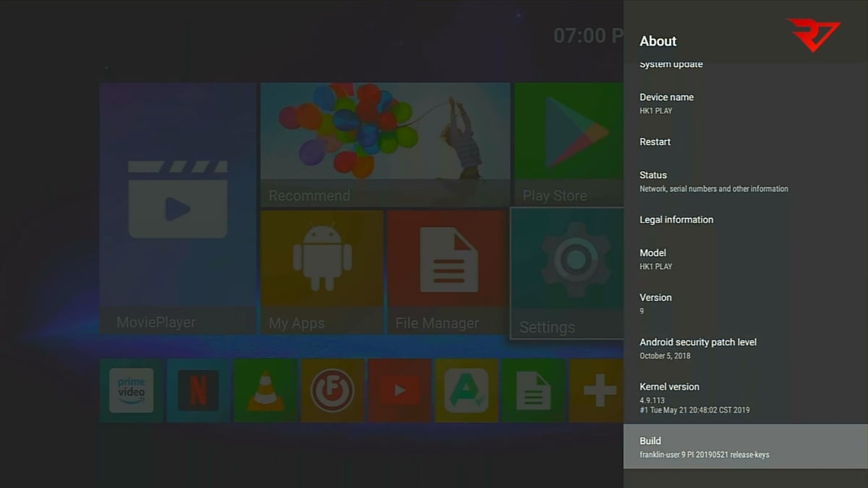Select the Device name entry
Image resolution: width=868 pixels, height=488 pixels.
746,103
